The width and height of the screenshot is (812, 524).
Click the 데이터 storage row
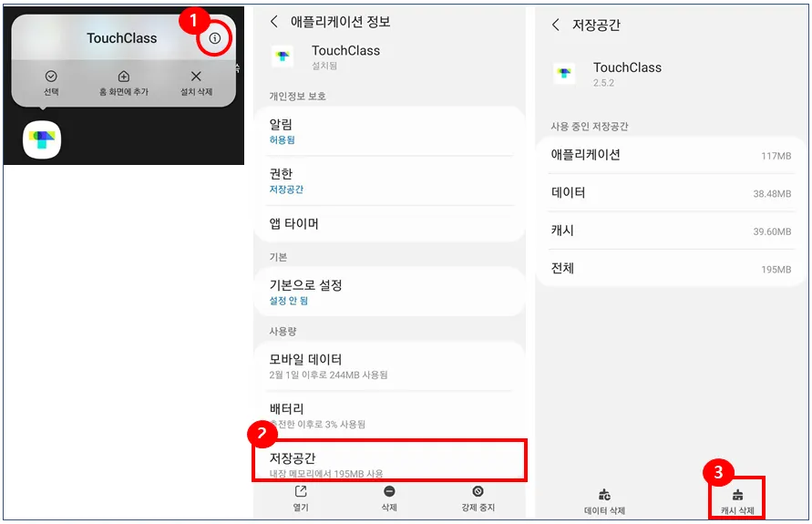671,192
